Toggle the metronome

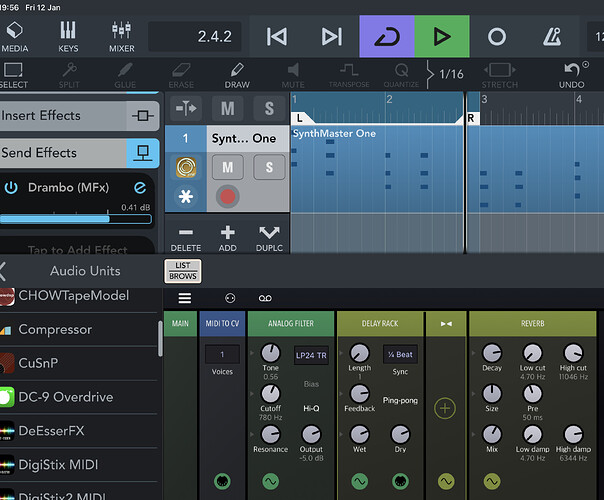pos(552,37)
